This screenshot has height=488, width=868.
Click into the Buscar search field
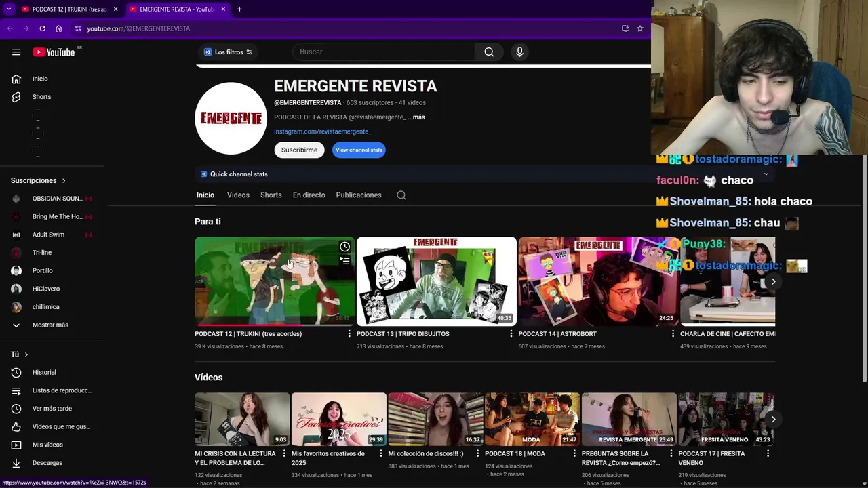point(384,52)
